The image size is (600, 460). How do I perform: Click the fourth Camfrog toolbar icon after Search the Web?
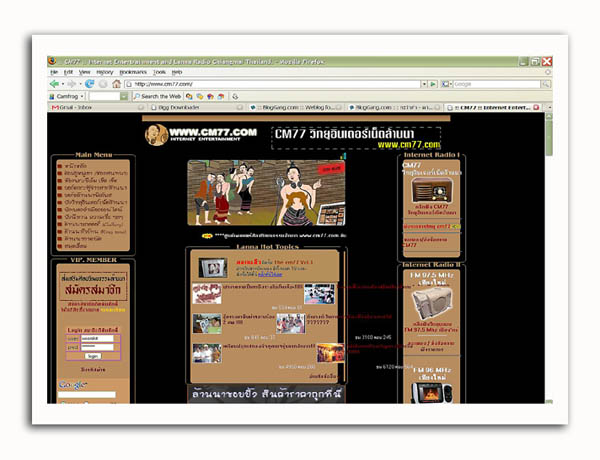point(221,96)
